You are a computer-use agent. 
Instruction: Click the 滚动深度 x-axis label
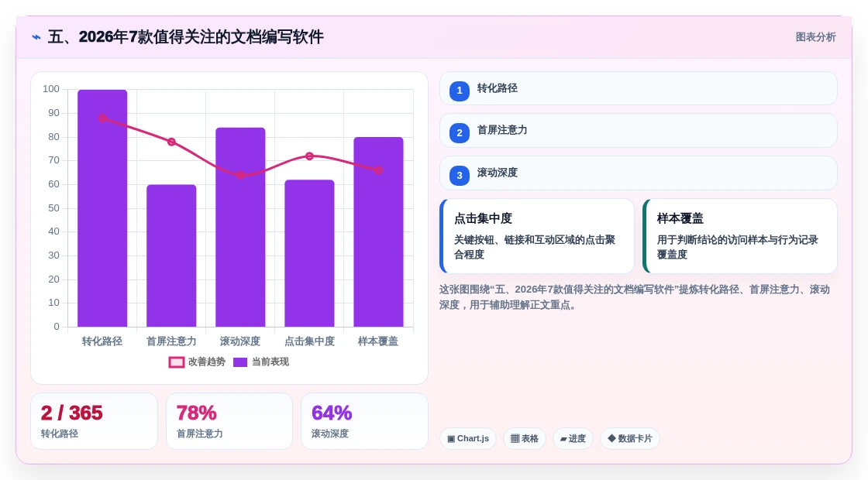coord(240,341)
